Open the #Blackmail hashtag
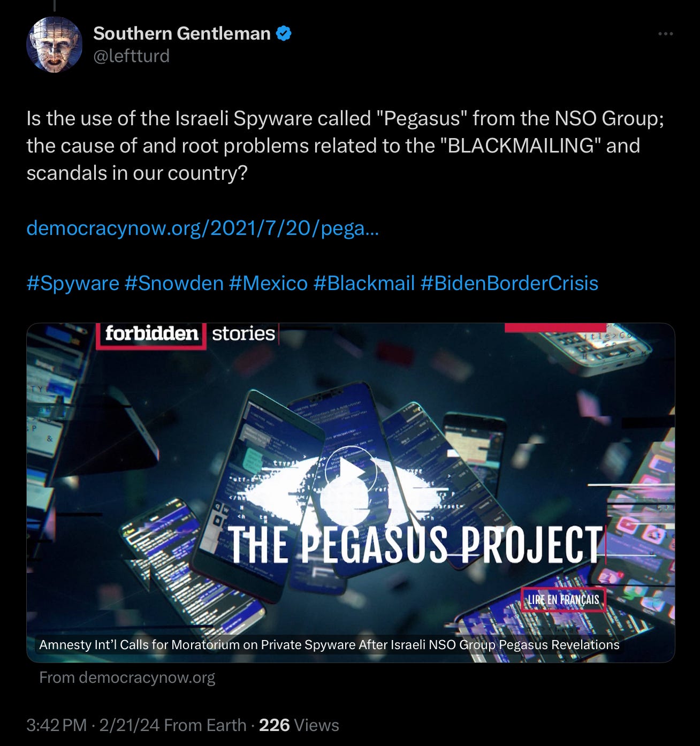This screenshot has width=700, height=746. (x=364, y=283)
